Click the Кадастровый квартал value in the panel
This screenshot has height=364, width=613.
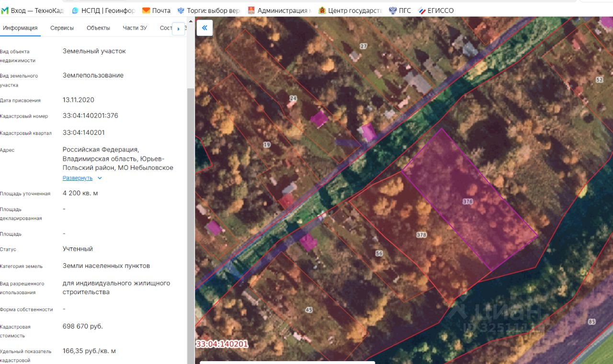pyautogui.click(x=84, y=132)
